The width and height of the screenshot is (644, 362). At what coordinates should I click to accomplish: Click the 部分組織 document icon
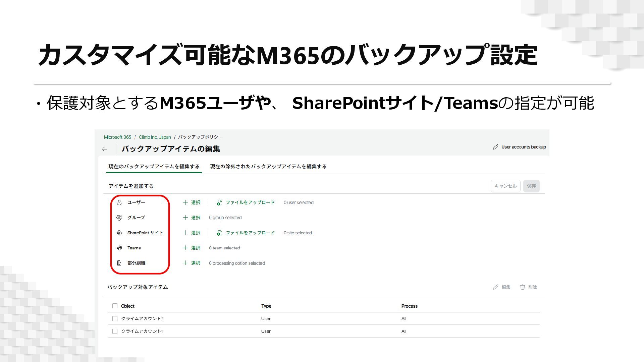[119, 263]
